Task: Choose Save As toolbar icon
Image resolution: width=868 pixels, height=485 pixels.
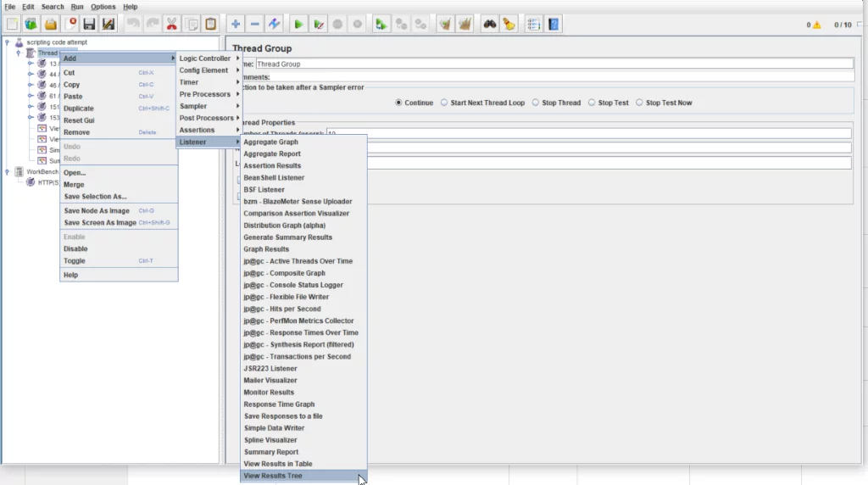Action: tap(108, 25)
